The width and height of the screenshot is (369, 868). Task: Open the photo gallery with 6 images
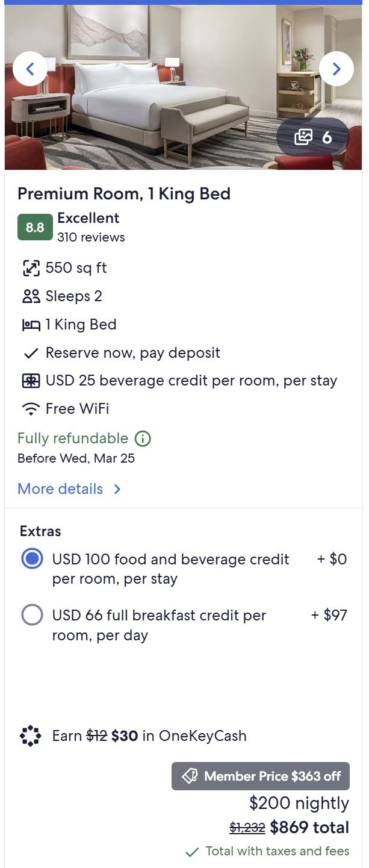coord(313,137)
